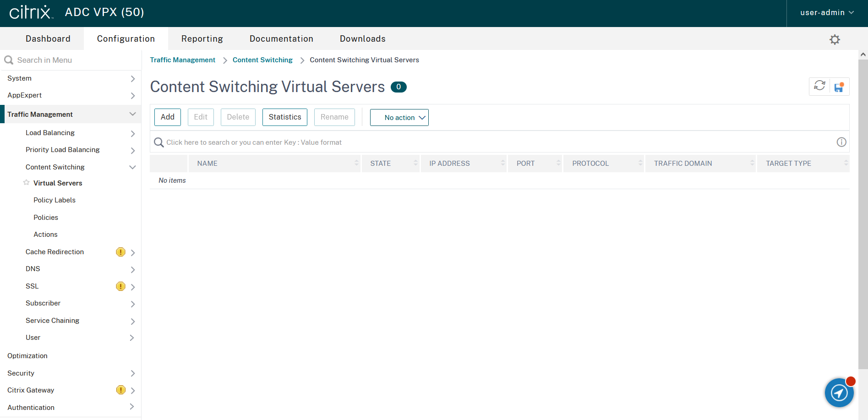The image size is (868, 420).
Task: Open the user-admin account menu
Action: 827,13
